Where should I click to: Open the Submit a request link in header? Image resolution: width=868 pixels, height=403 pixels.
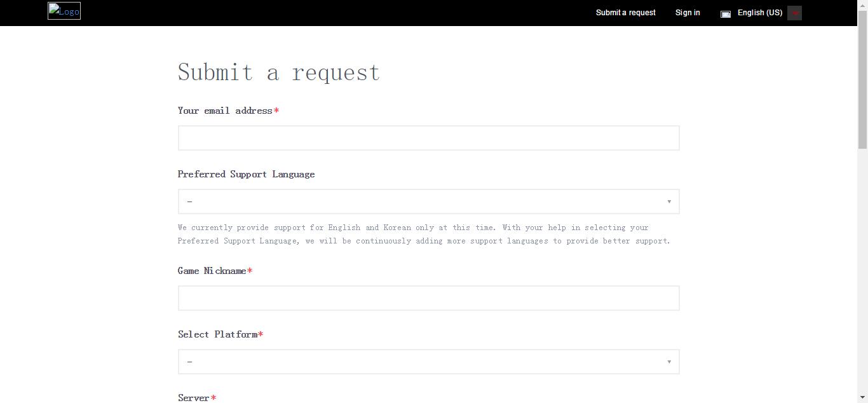(x=625, y=13)
